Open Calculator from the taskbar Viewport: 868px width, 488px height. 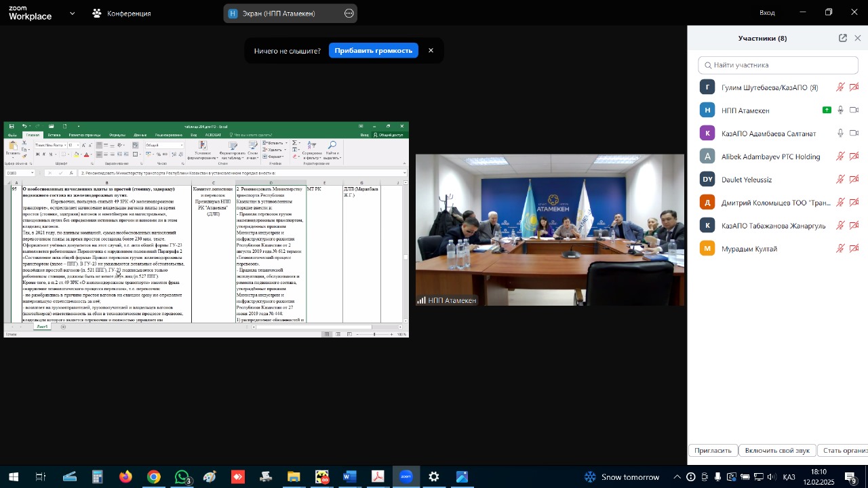(98, 477)
